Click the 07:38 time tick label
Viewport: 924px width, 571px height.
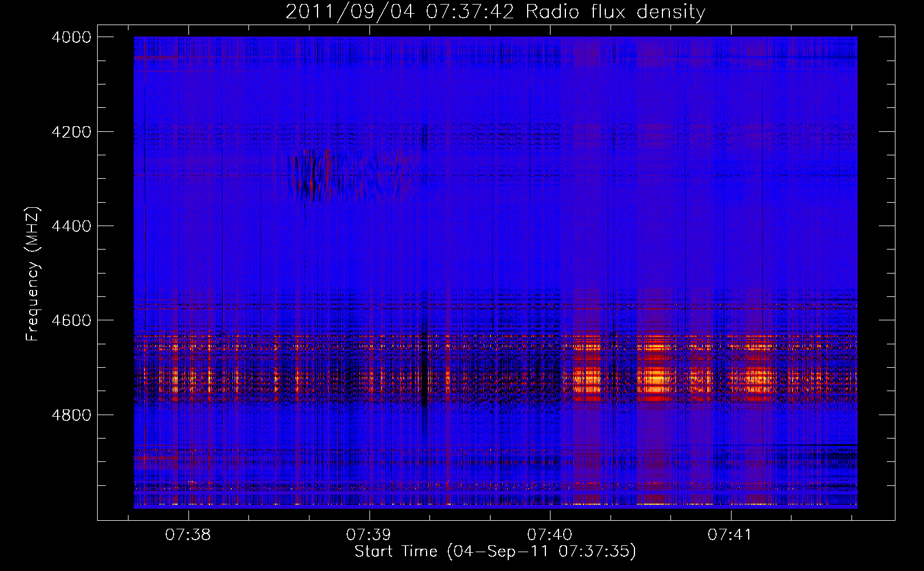click(x=188, y=535)
